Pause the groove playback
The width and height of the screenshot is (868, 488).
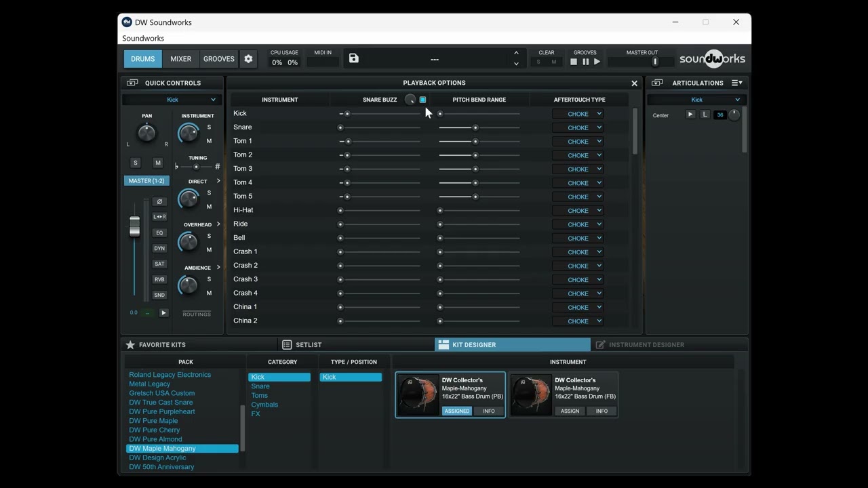(x=586, y=62)
